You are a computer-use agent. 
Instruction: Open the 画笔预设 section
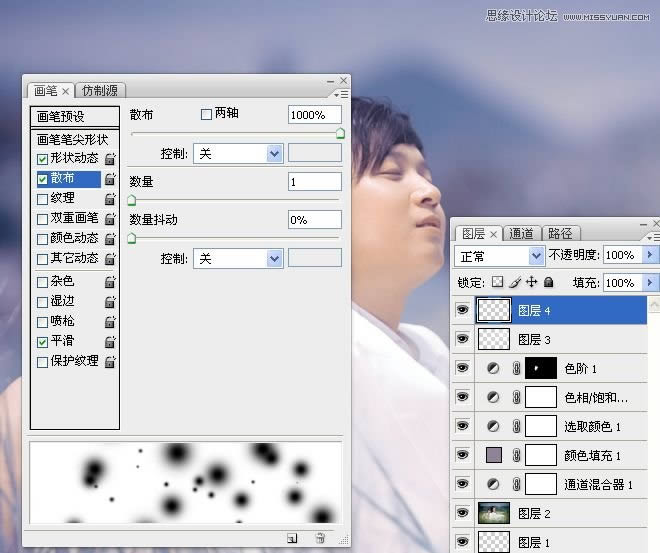[x=75, y=116]
